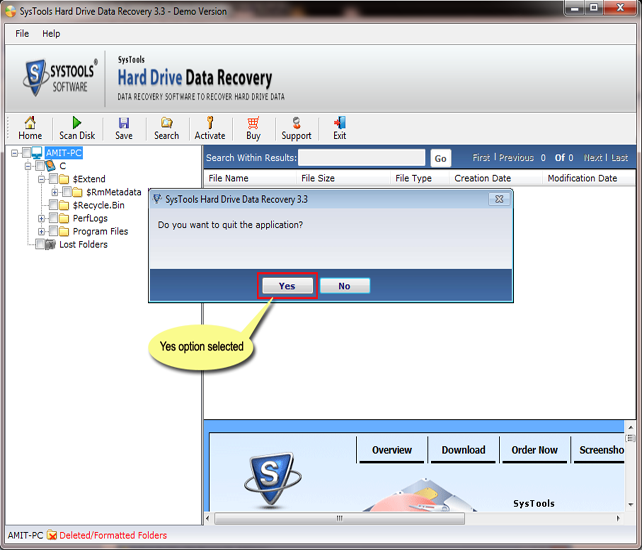The image size is (642, 550).
Task: Open the Screenshots tab in web pane
Action: coord(599,450)
